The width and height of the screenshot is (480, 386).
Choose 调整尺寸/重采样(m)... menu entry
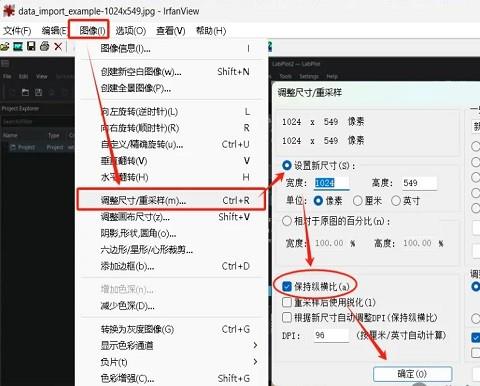tap(171, 200)
